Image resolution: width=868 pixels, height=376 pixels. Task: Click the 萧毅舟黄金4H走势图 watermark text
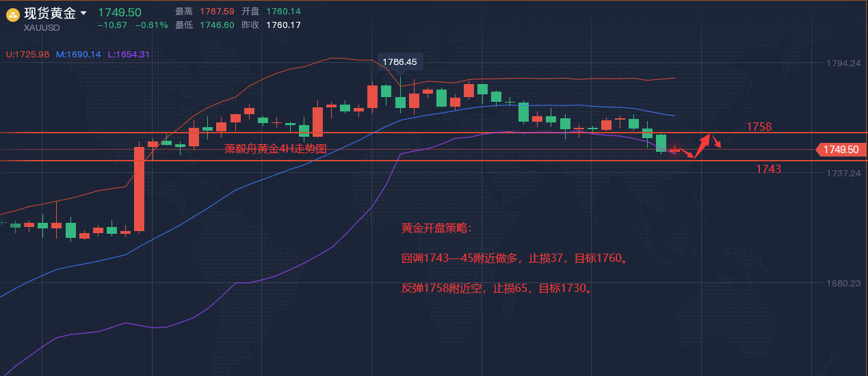(x=276, y=148)
